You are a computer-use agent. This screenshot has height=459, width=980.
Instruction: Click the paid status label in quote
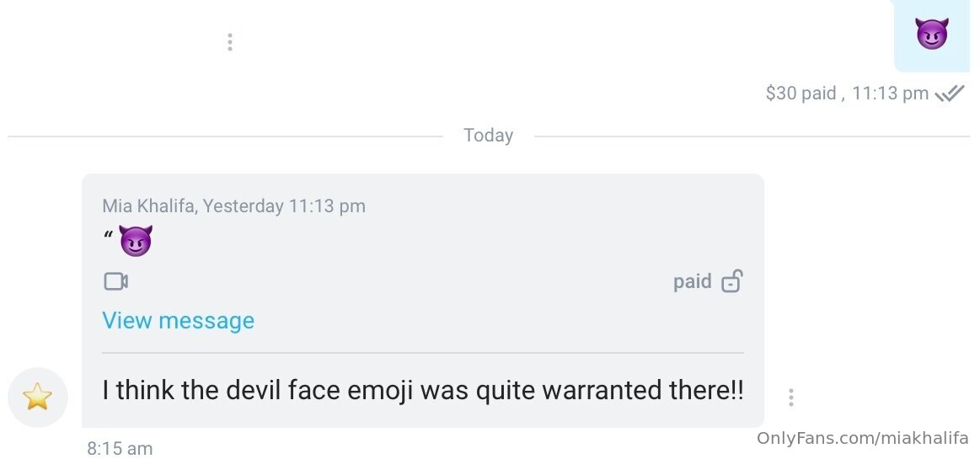point(693,281)
